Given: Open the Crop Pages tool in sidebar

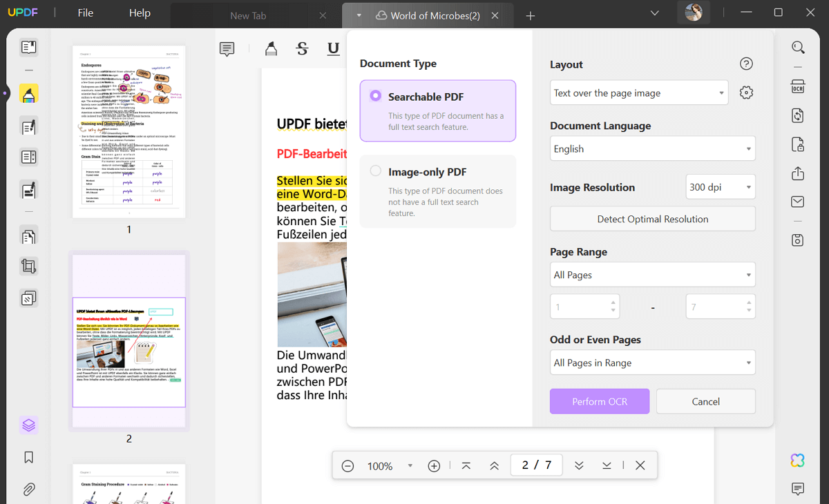Looking at the screenshot, I should point(28,266).
